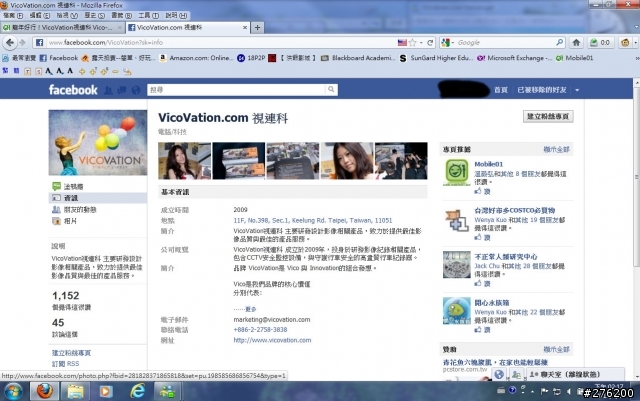Open Windows Explorer folder on the taskbar
Viewport: 640px width, 401px height.
point(76,391)
